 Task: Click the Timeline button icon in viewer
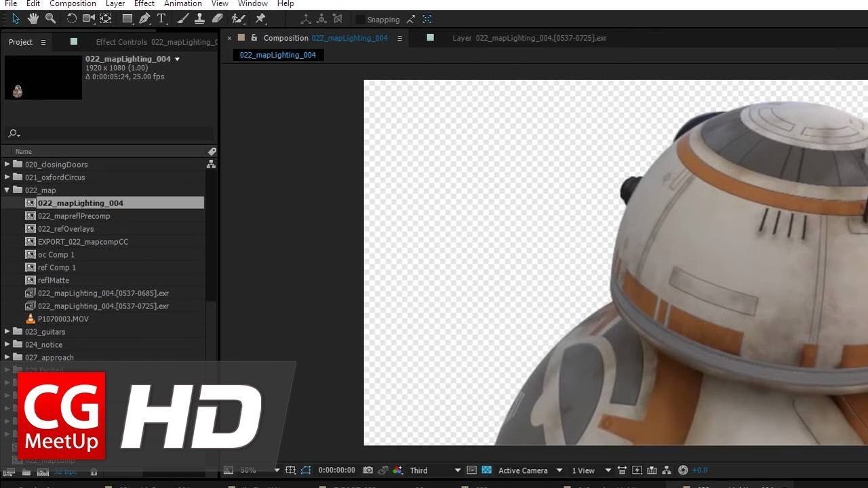click(652, 470)
